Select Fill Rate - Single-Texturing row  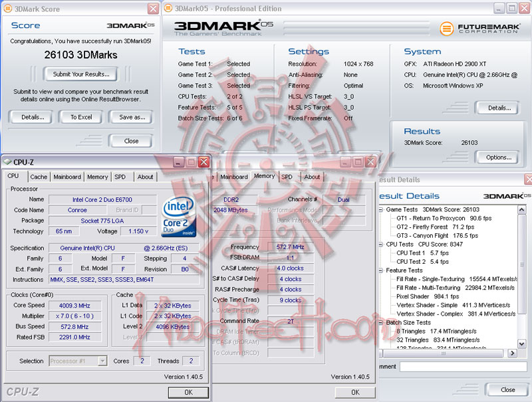[x=457, y=279]
